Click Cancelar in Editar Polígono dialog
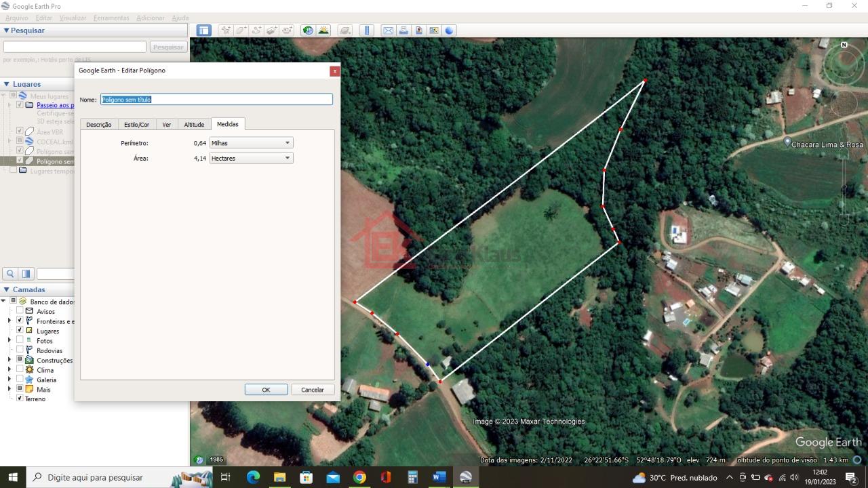Screen dimensions: 868x488 pos(313,390)
